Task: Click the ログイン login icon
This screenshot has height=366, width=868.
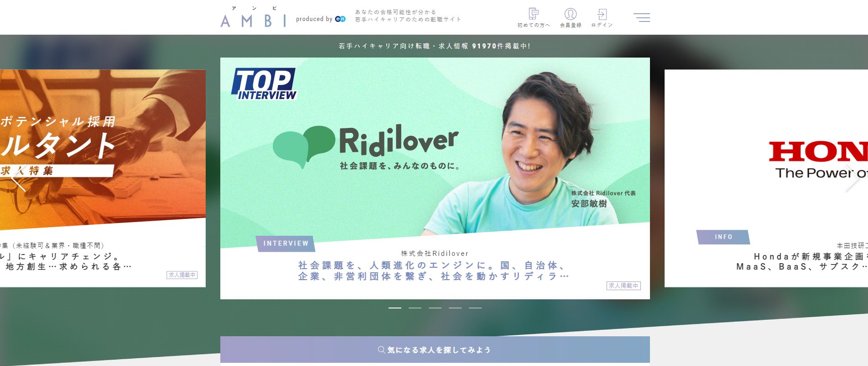Action: click(x=602, y=18)
